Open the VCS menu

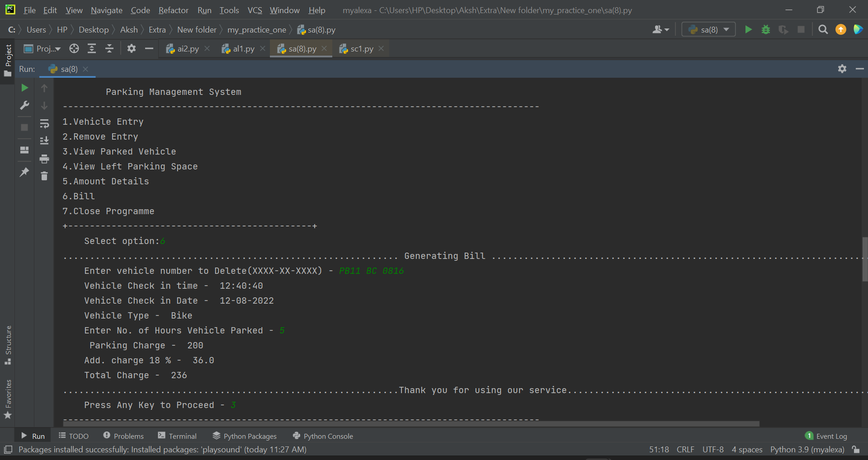(255, 10)
